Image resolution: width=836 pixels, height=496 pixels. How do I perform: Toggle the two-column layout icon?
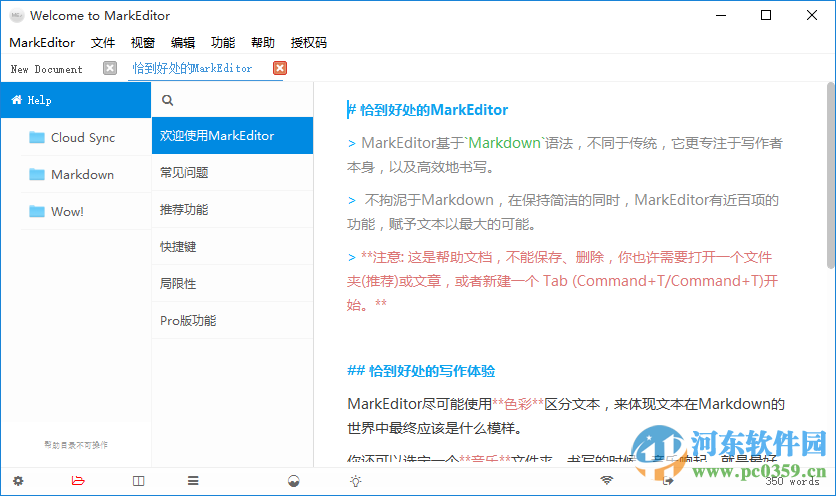(x=139, y=481)
